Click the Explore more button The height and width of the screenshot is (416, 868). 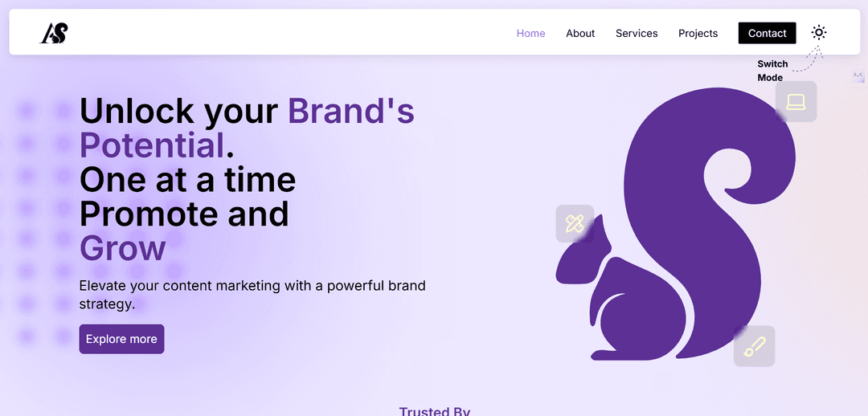click(x=121, y=339)
